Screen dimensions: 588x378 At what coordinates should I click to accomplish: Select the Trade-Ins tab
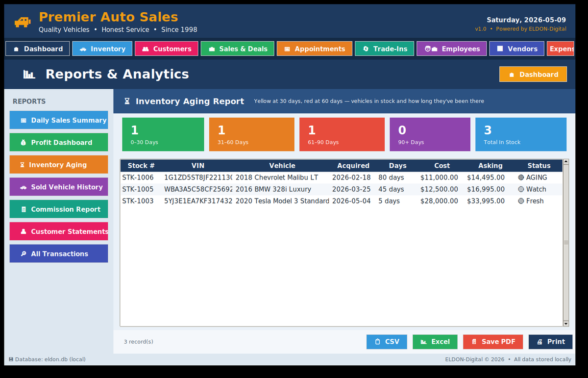tap(385, 49)
